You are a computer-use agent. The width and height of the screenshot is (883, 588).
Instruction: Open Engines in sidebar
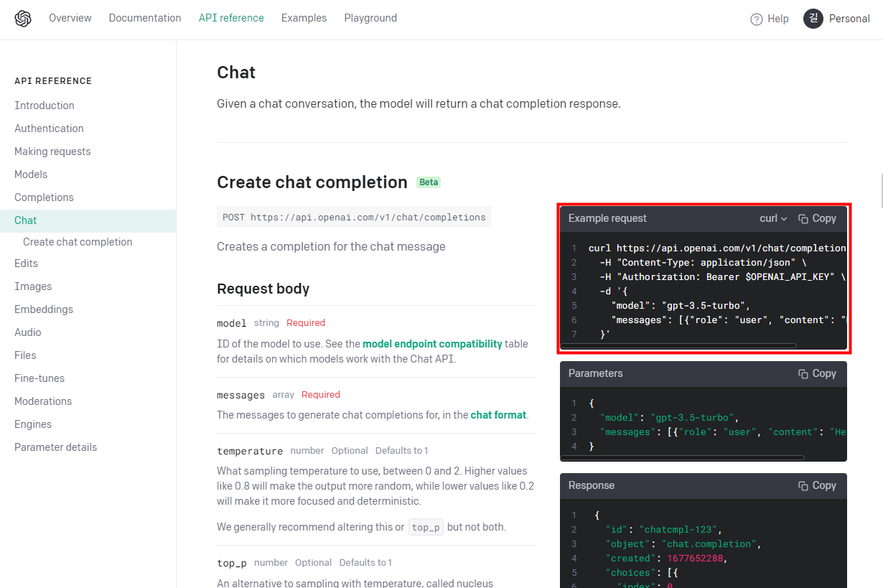tap(33, 424)
